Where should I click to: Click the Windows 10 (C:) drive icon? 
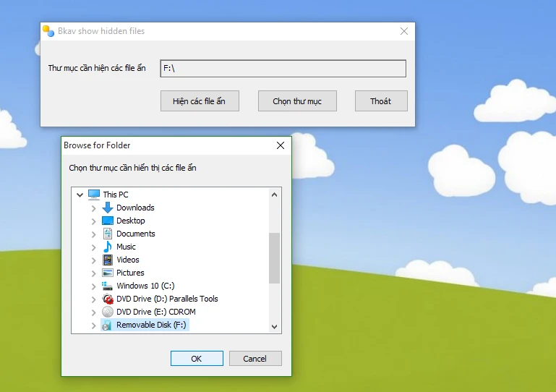(108, 286)
